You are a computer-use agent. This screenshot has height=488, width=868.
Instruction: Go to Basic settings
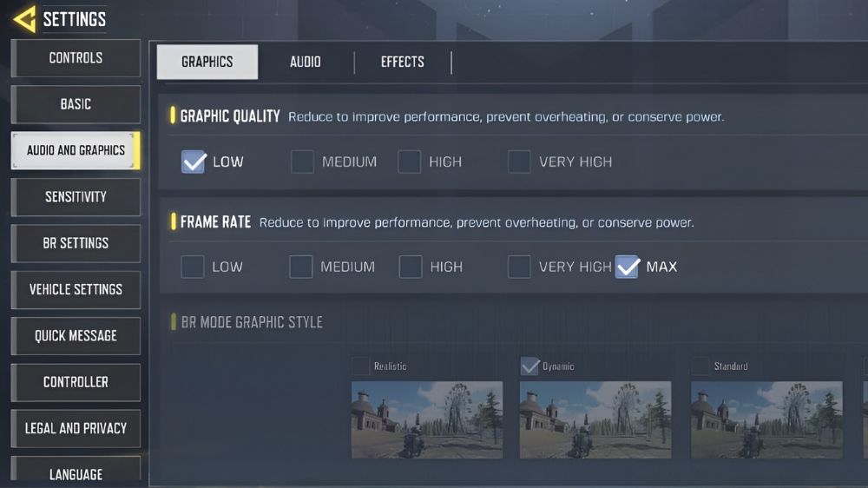click(76, 104)
